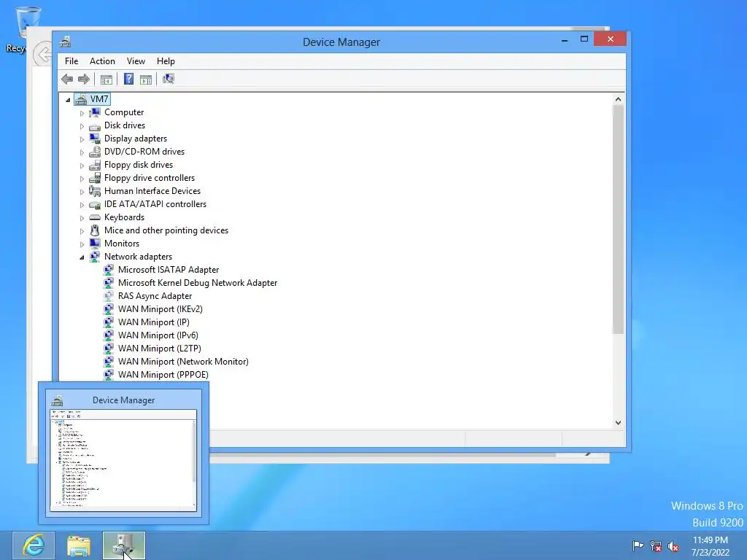Screen dimensions: 747x560
Task: Click the Mice and other pointing devices icon
Action: pyautogui.click(x=95, y=230)
